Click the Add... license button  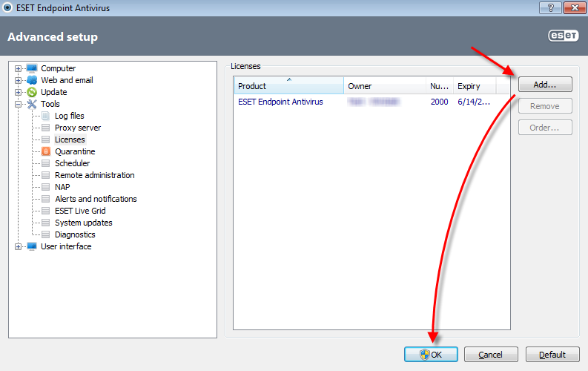[545, 85]
